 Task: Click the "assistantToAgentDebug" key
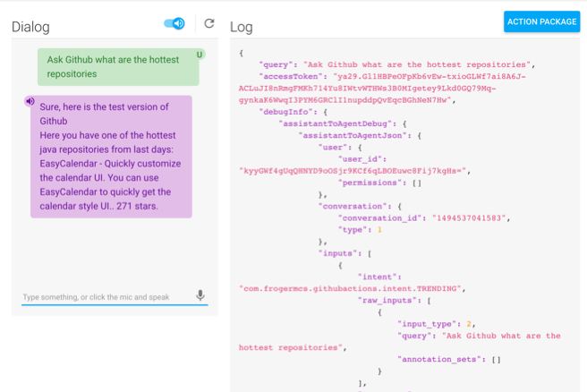pyautogui.click(x=336, y=124)
